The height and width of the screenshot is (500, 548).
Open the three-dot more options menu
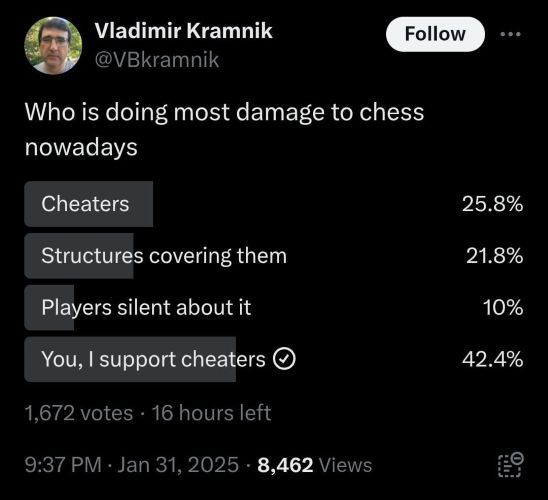coord(510,34)
